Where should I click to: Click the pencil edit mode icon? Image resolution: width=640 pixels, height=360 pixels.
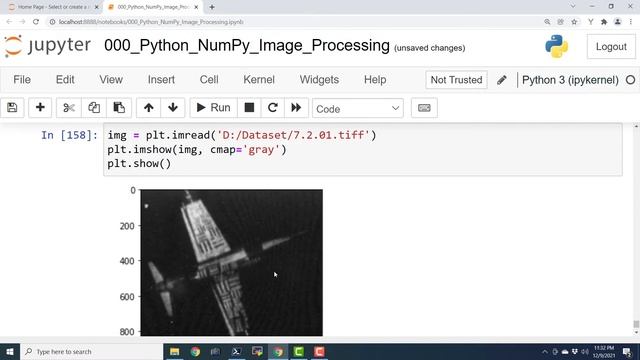[502, 80]
